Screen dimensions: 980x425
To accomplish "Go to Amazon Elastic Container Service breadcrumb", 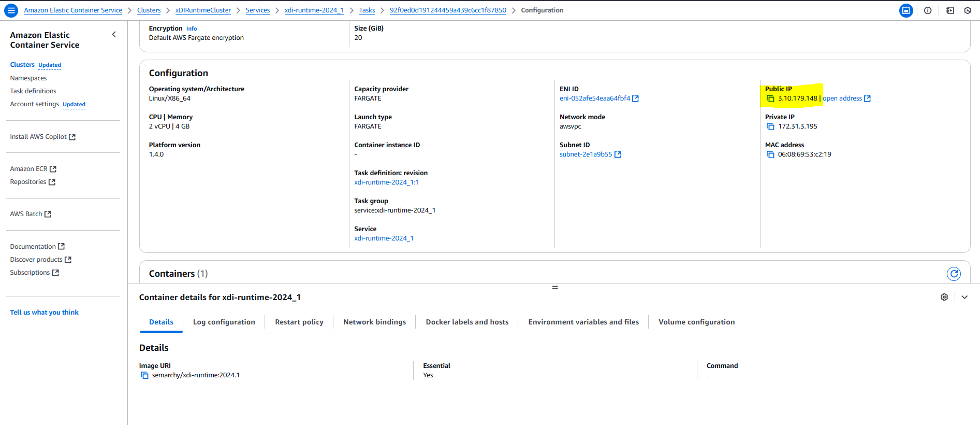I will pos(73,10).
